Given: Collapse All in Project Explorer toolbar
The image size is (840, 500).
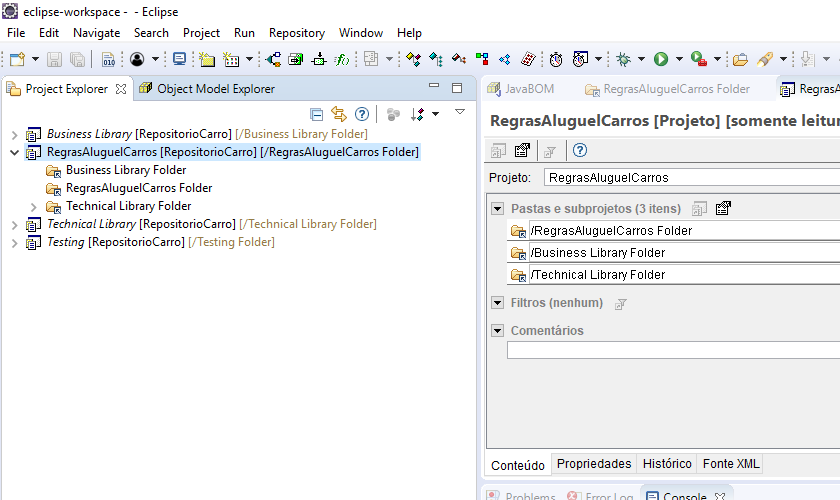Looking at the screenshot, I should [317, 114].
